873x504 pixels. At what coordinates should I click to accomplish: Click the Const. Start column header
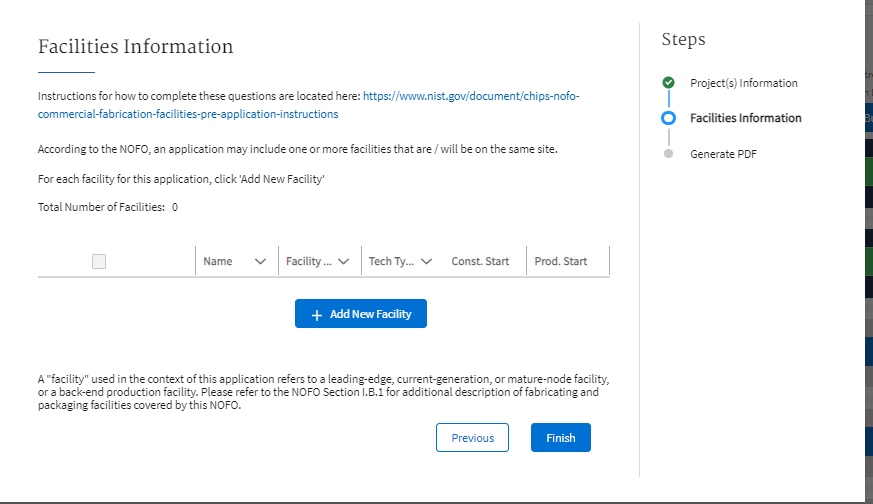click(x=480, y=261)
